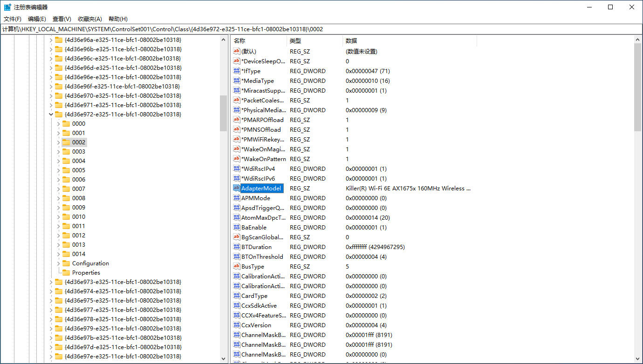643x364 pixels.
Task: Click Killer(R) Wi-Fi 6E AX1675x data cell
Action: pos(408,188)
